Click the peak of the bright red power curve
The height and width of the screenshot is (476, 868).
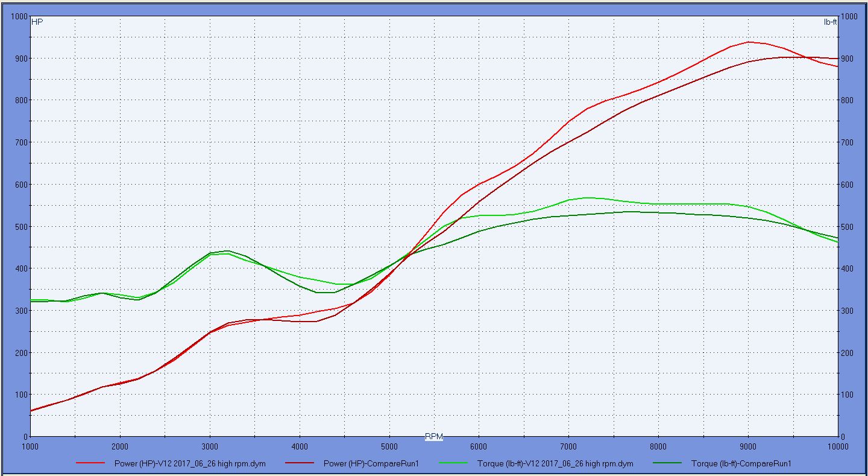[749, 42]
